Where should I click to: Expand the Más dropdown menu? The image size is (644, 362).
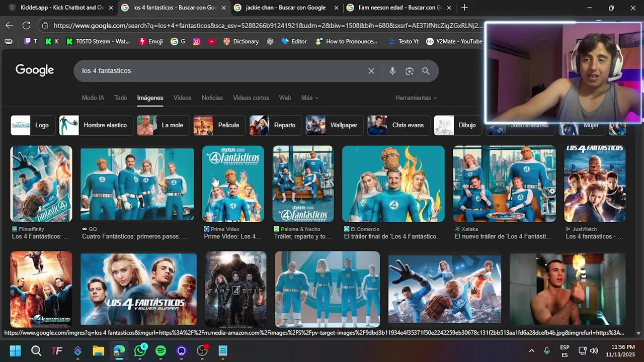tap(309, 98)
